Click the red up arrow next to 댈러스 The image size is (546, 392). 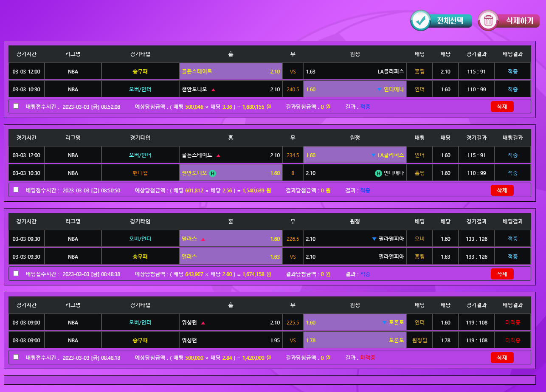point(203,239)
